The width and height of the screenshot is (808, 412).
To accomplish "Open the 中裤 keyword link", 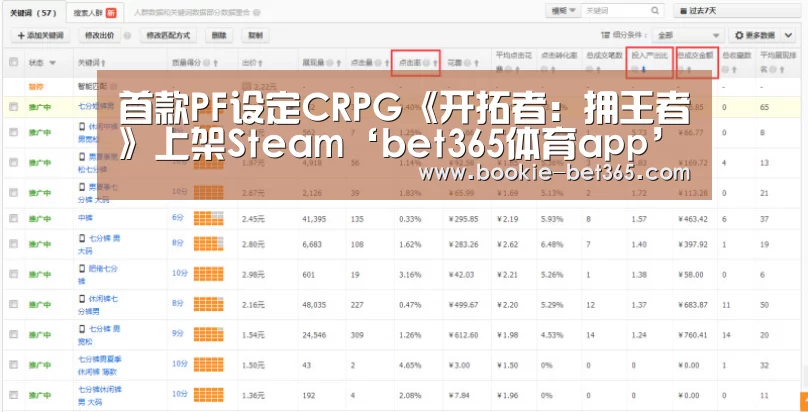I will click(85, 218).
